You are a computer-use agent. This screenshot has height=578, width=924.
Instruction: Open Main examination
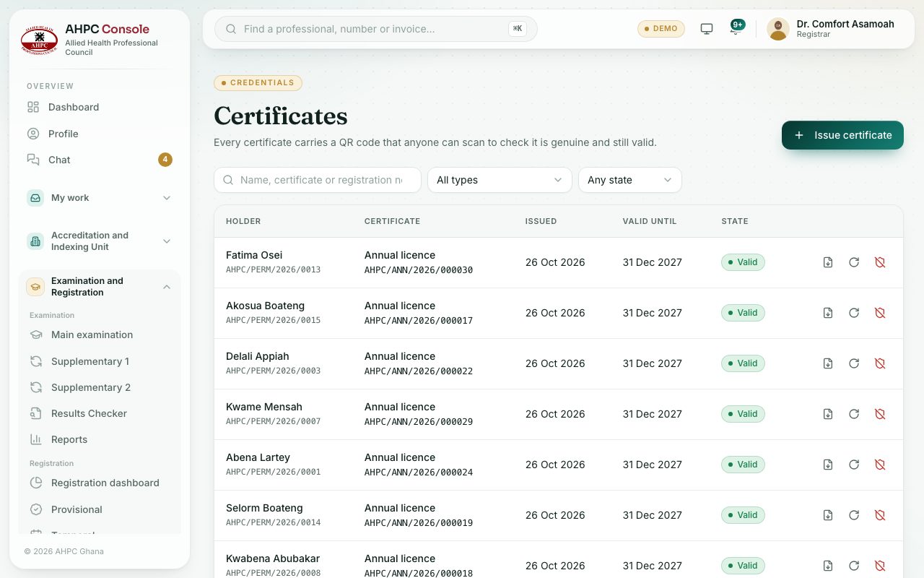click(x=100, y=335)
